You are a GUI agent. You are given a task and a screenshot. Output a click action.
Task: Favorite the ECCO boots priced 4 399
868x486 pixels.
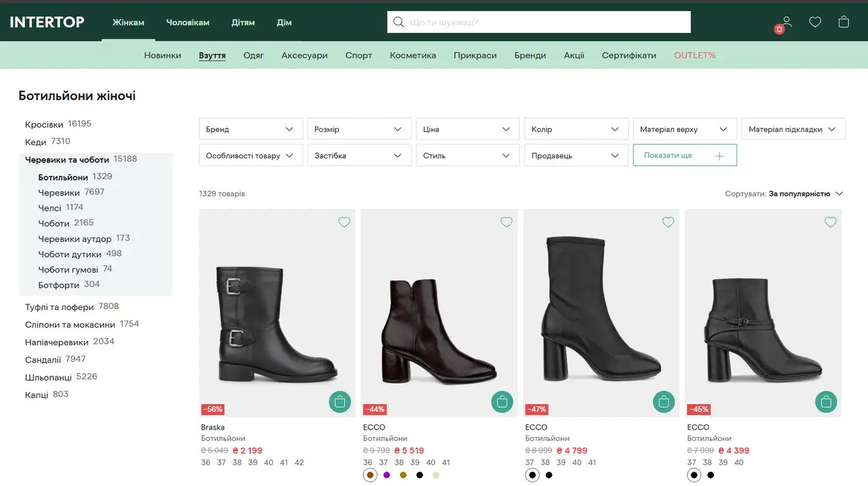830,222
